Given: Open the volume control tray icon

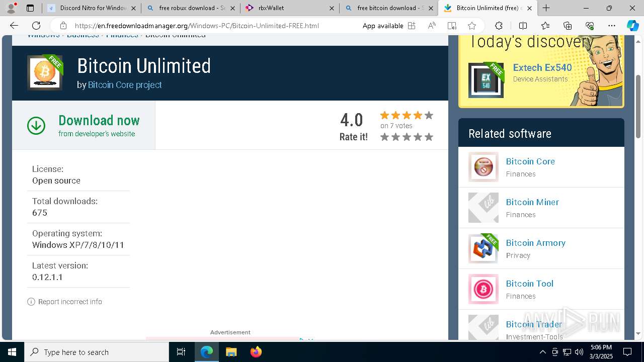Looking at the screenshot, I should pos(579,352).
